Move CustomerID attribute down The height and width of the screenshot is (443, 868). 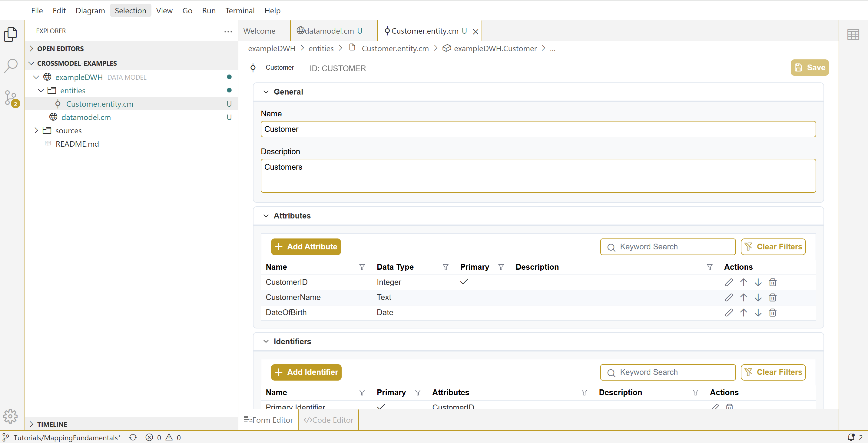click(x=758, y=282)
